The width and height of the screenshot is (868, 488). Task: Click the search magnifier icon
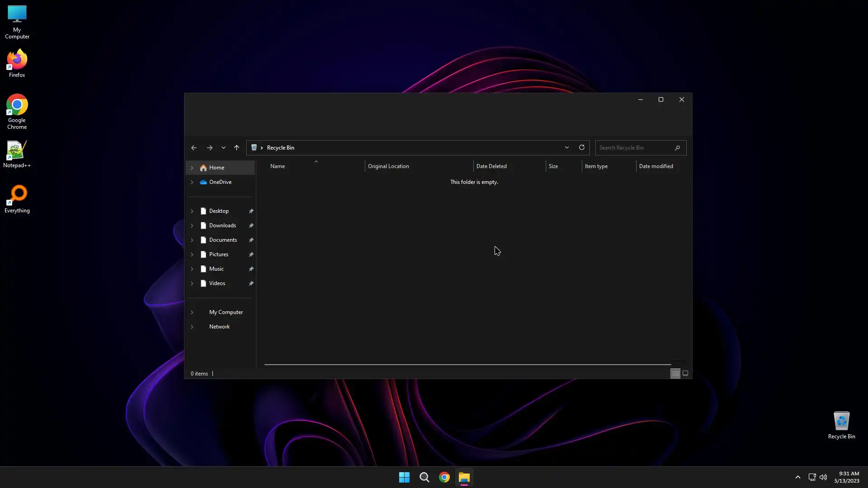click(x=677, y=148)
